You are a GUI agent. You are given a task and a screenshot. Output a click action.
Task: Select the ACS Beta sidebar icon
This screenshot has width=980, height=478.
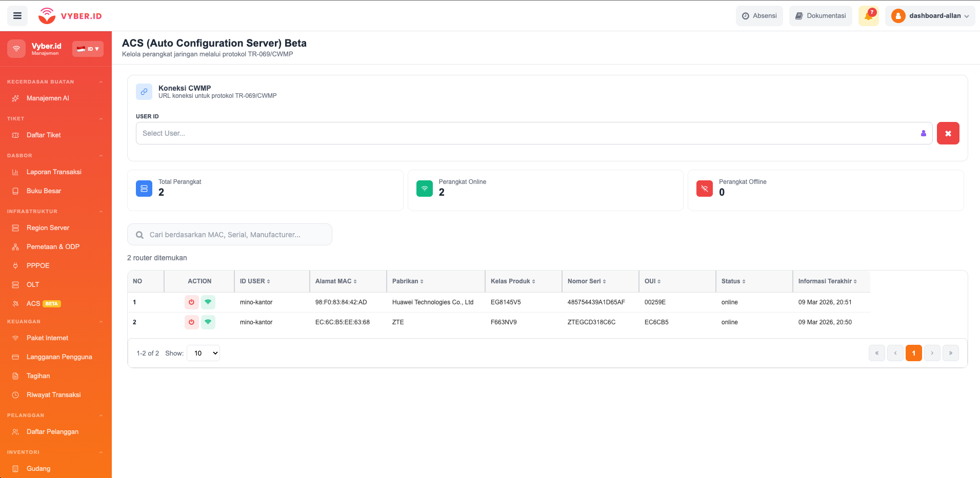(16, 303)
